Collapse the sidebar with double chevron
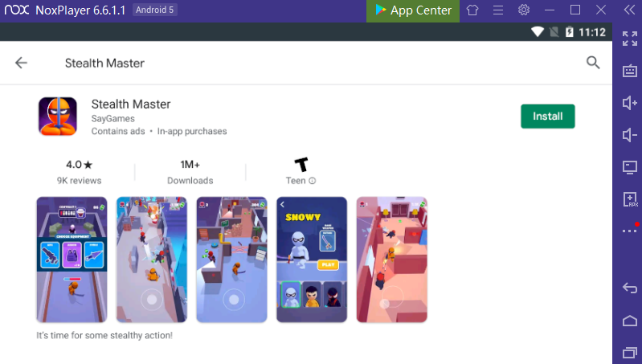Screen dimensions: 642x364 (x=629, y=10)
